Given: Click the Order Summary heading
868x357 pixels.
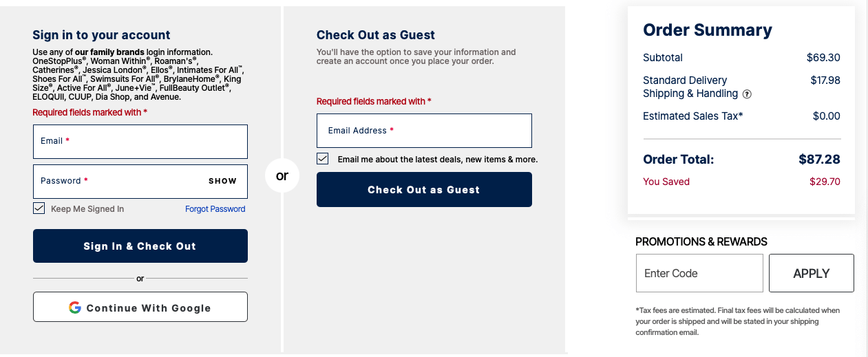Looking at the screenshot, I should pyautogui.click(x=708, y=30).
